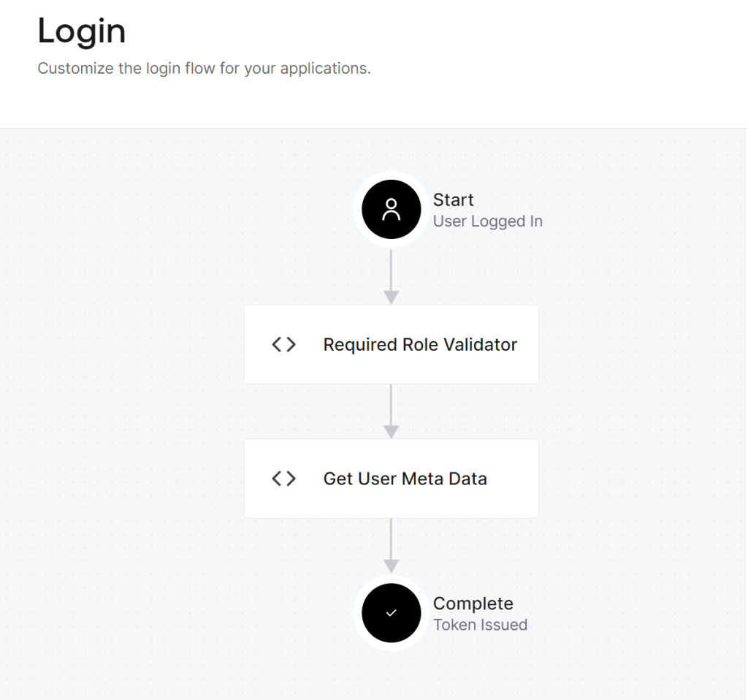748x700 pixels.
Task: Click the empty dotted canvas left of the flow
Action: pos(124,409)
